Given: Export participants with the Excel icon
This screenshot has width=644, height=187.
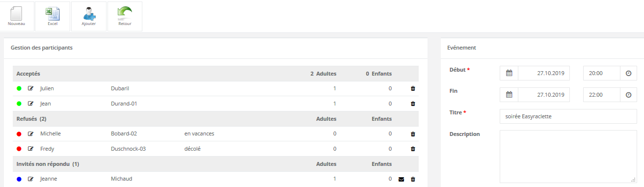Looking at the screenshot, I should pos(53,16).
